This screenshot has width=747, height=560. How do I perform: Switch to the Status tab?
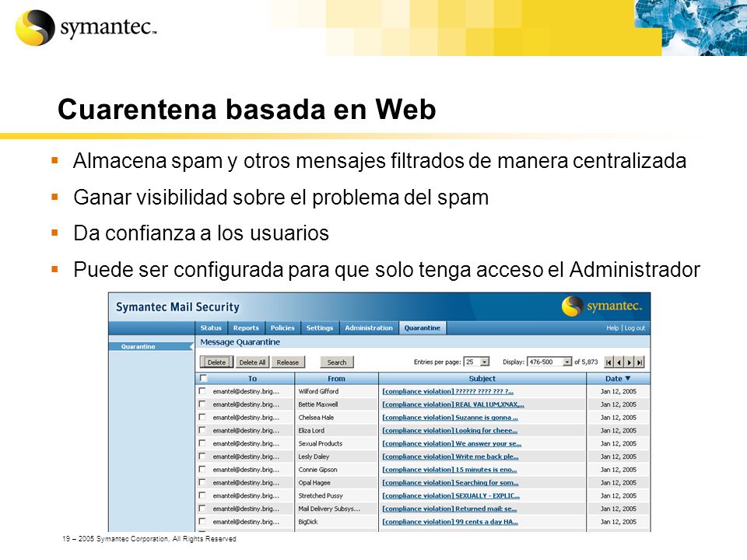pyautogui.click(x=211, y=327)
